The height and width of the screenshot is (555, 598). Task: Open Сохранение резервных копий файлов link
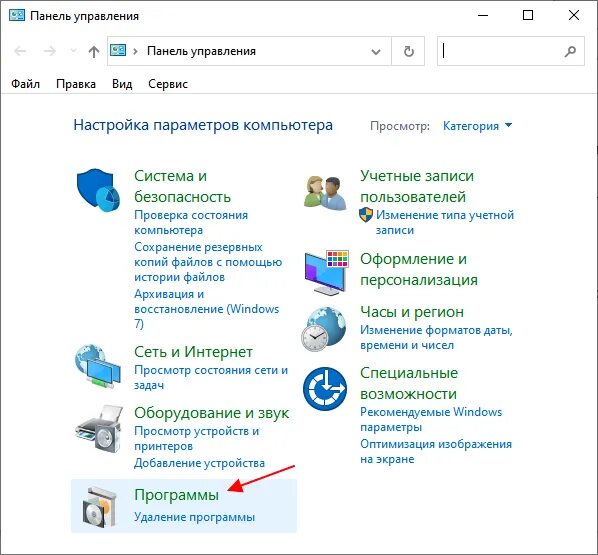tap(208, 262)
